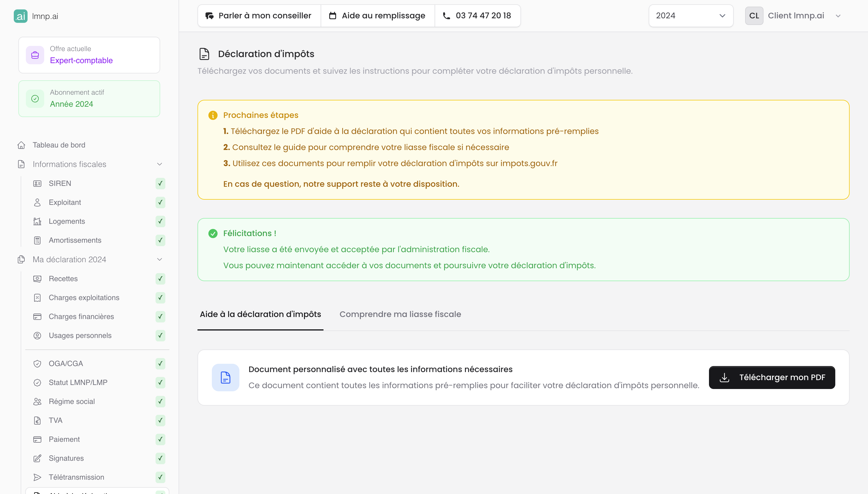Click the SIREN ID card icon

(x=37, y=184)
